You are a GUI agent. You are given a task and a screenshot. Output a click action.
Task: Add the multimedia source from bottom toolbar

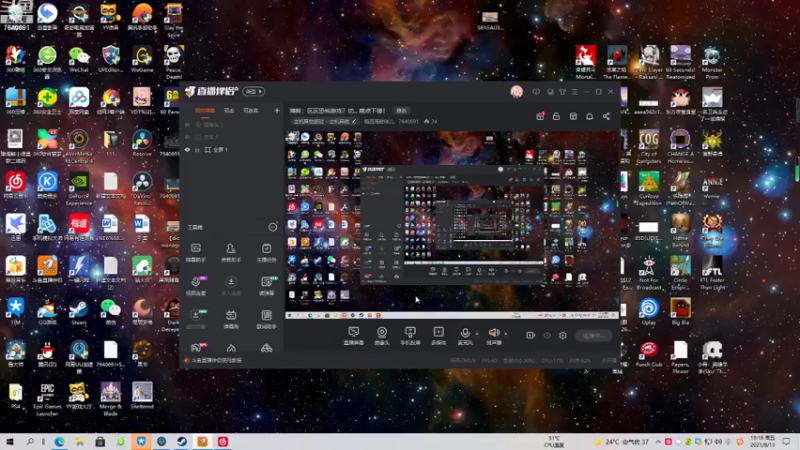pyautogui.click(x=438, y=336)
